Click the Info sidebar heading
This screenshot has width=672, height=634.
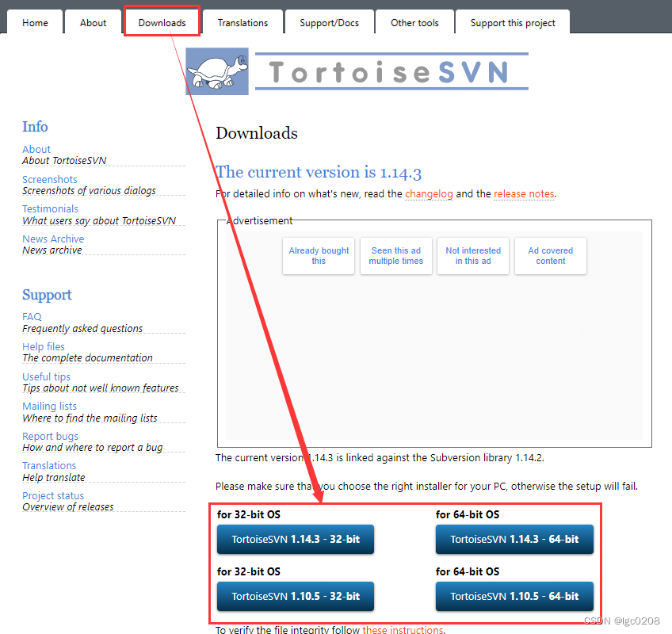tap(35, 127)
